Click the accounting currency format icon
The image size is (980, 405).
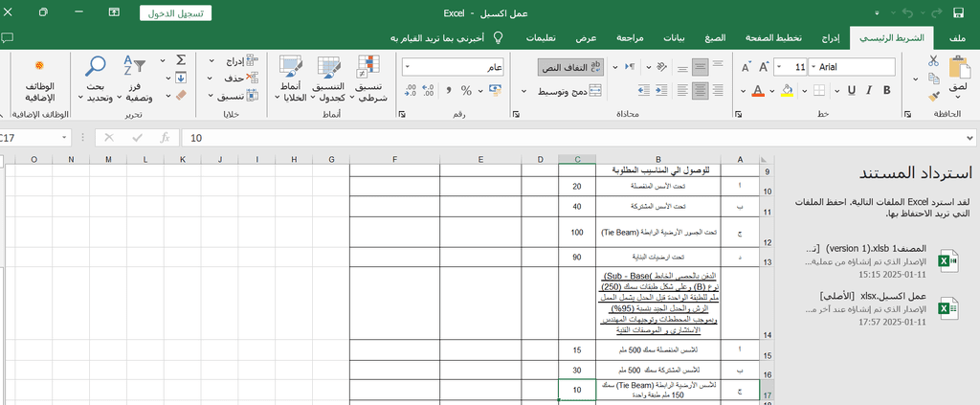[x=496, y=91]
